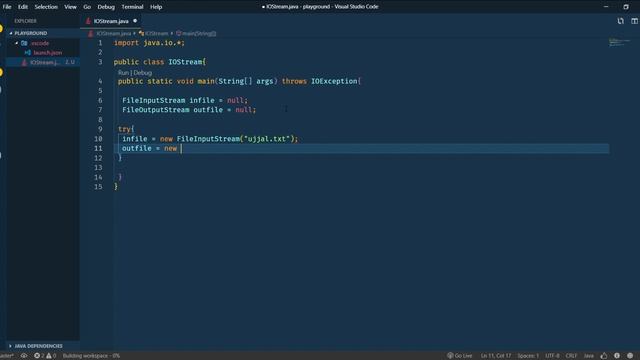
Task: Click line number 1 in the gutter
Action: (100, 43)
